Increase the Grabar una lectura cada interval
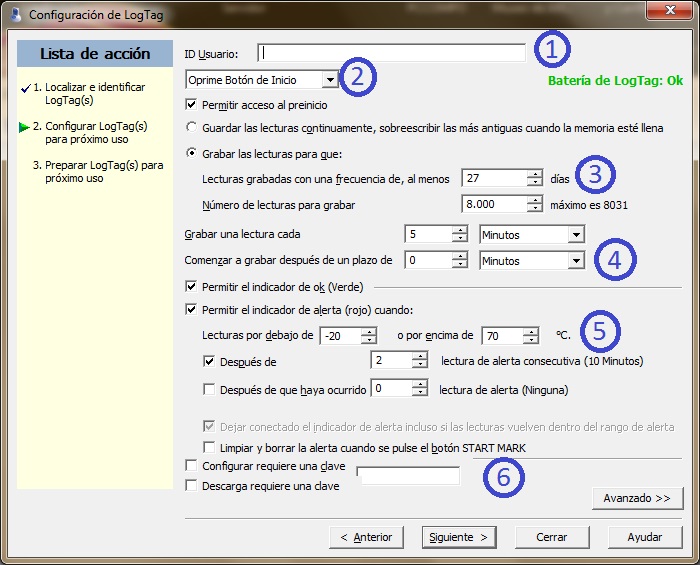The height and width of the screenshot is (565, 700). tap(460, 230)
